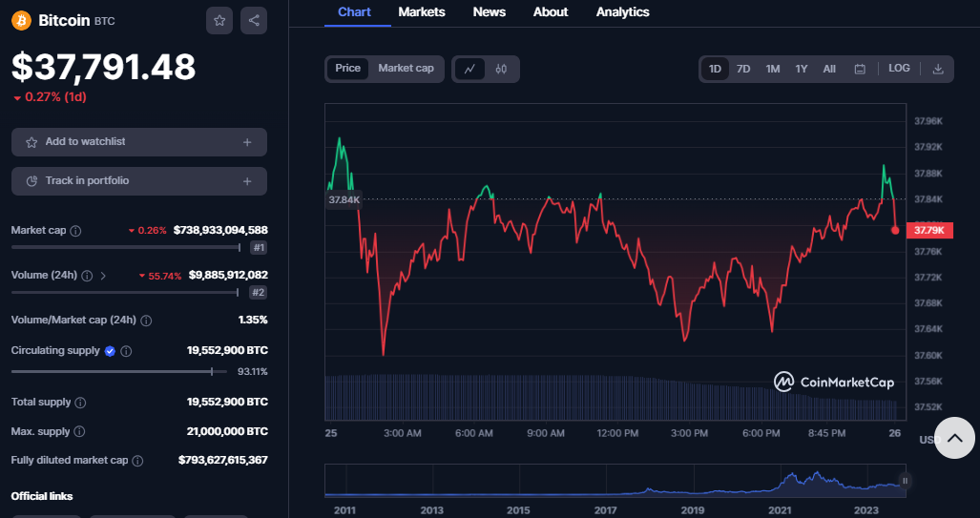The image size is (980, 518).
Task: Select the 1Y time range button
Action: click(802, 69)
